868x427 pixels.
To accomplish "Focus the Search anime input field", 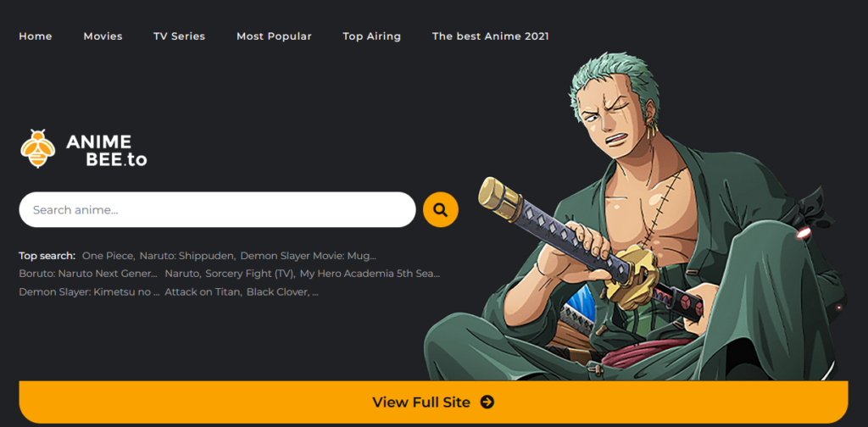I will pyautogui.click(x=217, y=209).
